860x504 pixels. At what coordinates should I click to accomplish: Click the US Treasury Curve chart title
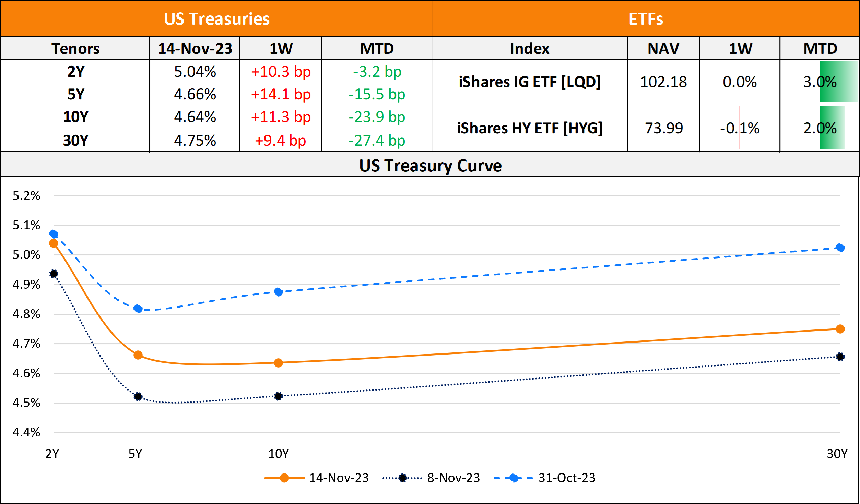pos(430,166)
